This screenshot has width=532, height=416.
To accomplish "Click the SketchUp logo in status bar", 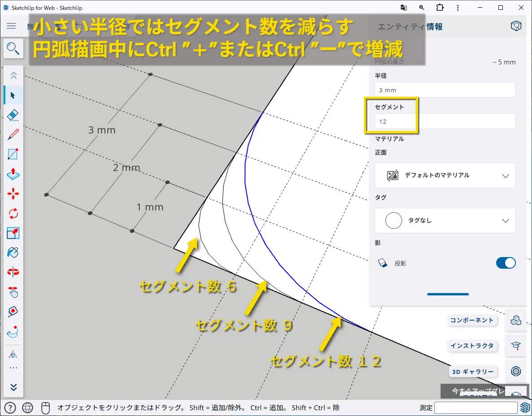I will [525, 407].
